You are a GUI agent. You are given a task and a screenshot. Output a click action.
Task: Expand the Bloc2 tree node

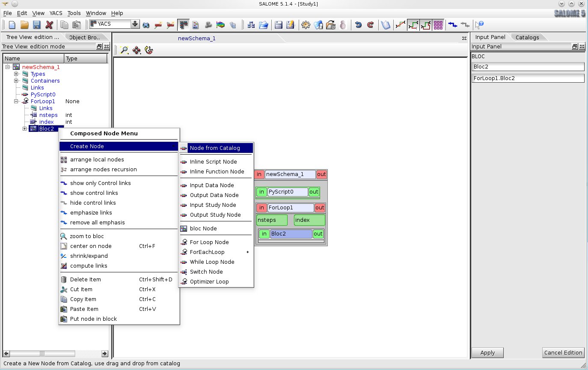pyautogui.click(x=25, y=128)
